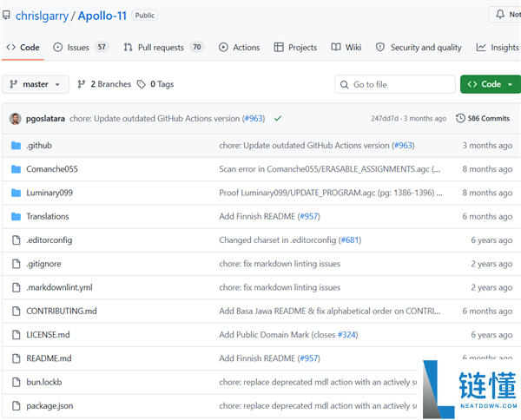
Task: Open Comanche055 commit message about scan error
Action: tap(329, 169)
